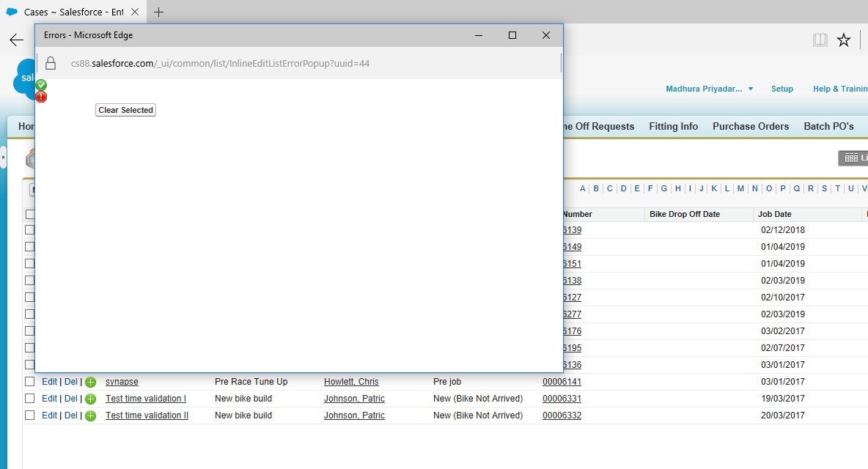Check the box for Test time validation II
This screenshot has width=868, height=469.
point(30,415)
